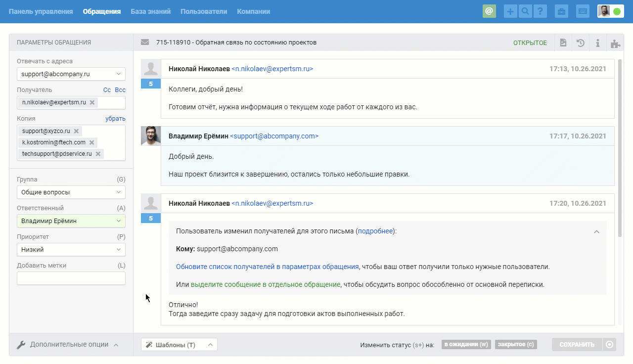Click the Добавить метки input field
This screenshot has height=364, width=633.
click(71, 278)
